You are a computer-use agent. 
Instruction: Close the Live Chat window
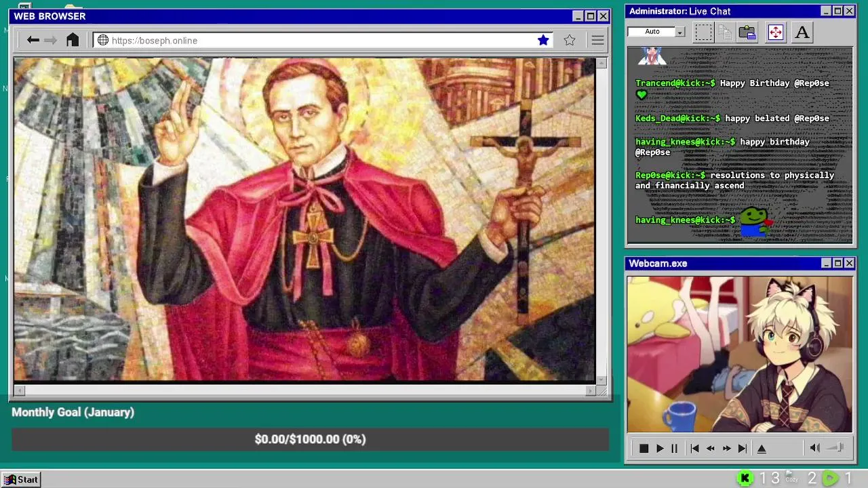click(849, 11)
